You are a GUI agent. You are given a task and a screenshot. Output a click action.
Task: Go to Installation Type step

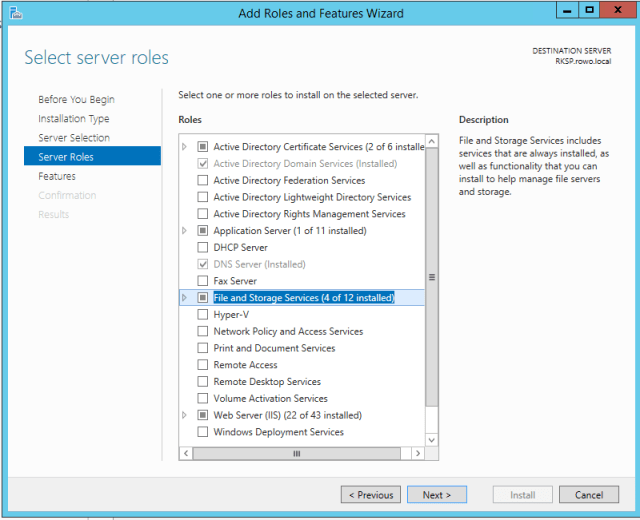74,119
